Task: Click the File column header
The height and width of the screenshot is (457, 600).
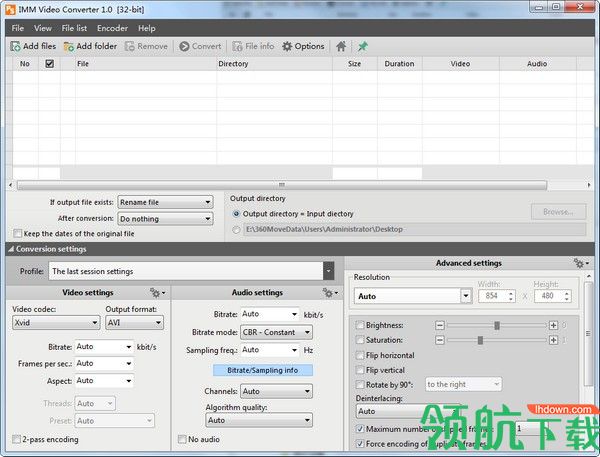Action: point(146,64)
